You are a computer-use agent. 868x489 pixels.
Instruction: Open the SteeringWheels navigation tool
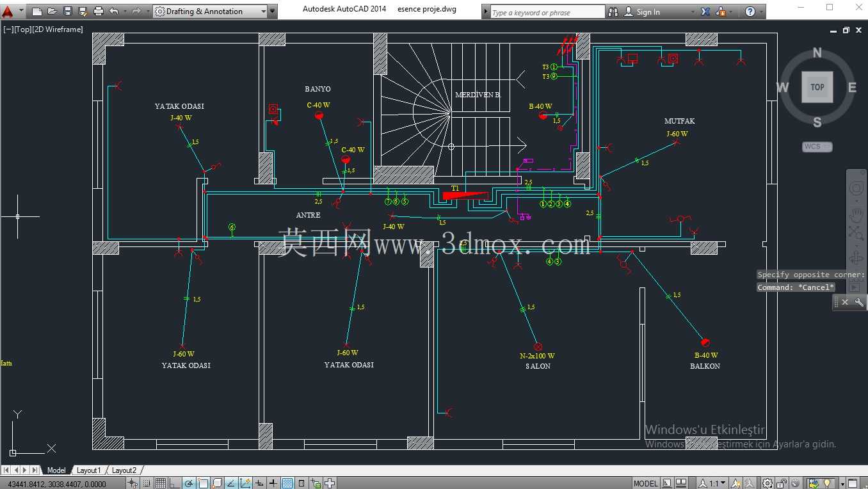tap(856, 188)
